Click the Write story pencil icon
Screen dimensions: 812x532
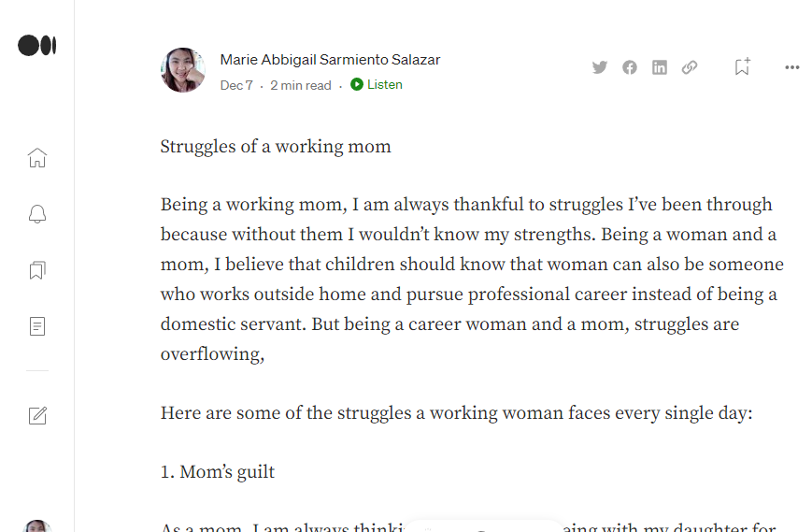37,416
